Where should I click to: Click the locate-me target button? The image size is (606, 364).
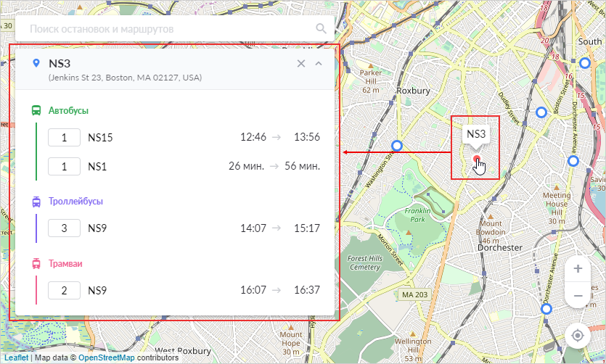point(578,336)
